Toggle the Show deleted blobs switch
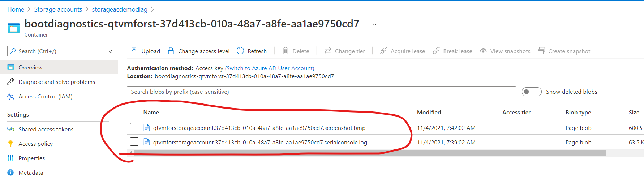644x182 pixels. point(531,92)
